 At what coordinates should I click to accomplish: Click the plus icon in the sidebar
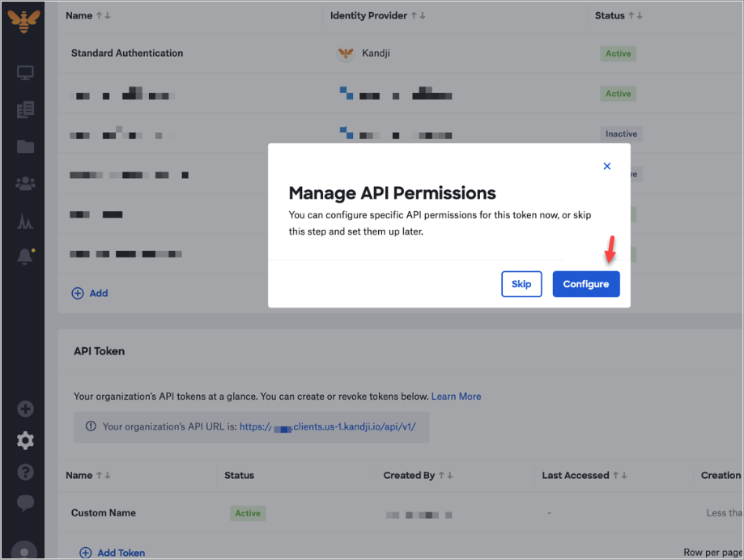coord(24,409)
